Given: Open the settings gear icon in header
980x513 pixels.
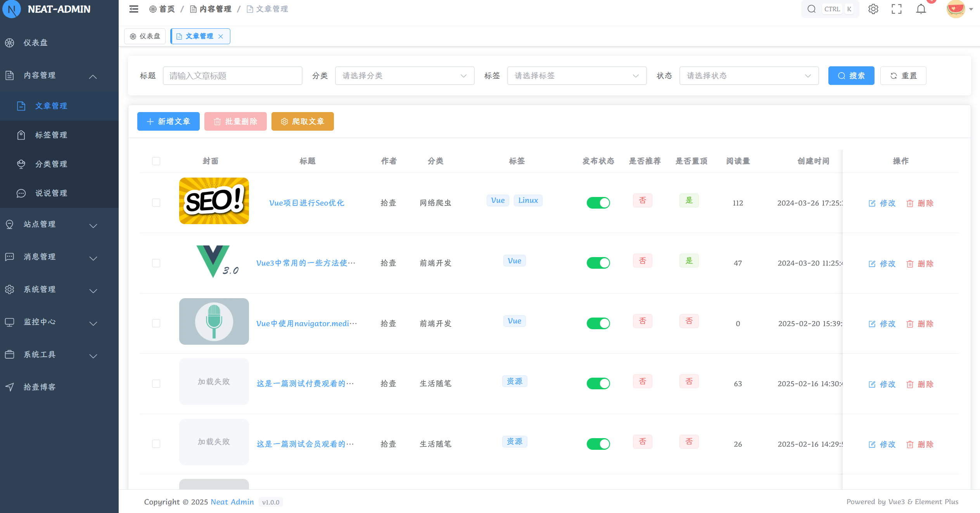Looking at the screenshot, I should click(x=873, y=9).
